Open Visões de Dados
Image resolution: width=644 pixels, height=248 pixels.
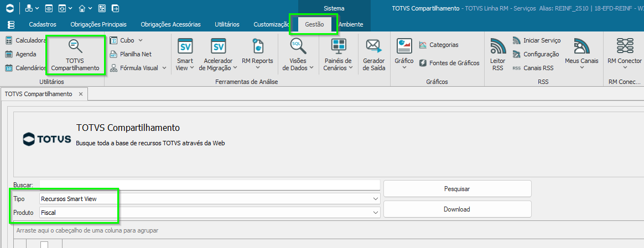point(299,55)
